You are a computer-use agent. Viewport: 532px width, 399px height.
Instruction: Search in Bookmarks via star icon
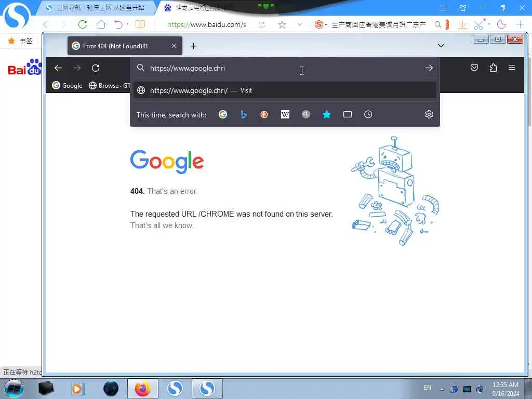327,114
